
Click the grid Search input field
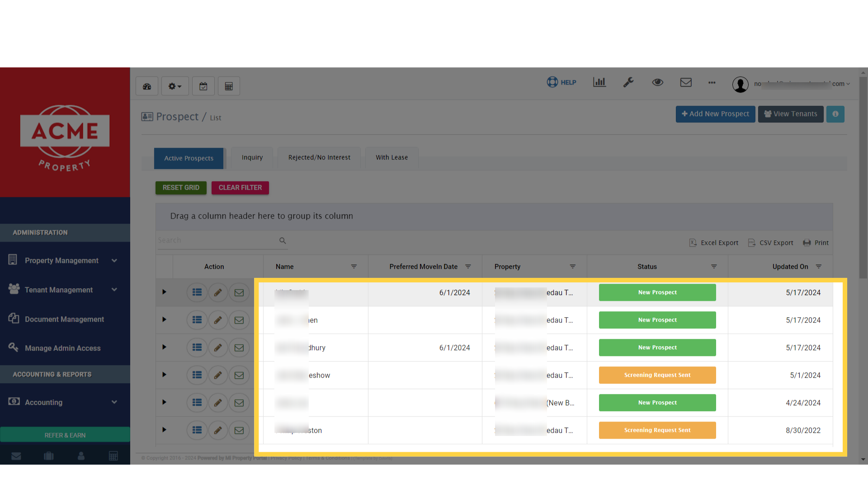click(217, 241)
